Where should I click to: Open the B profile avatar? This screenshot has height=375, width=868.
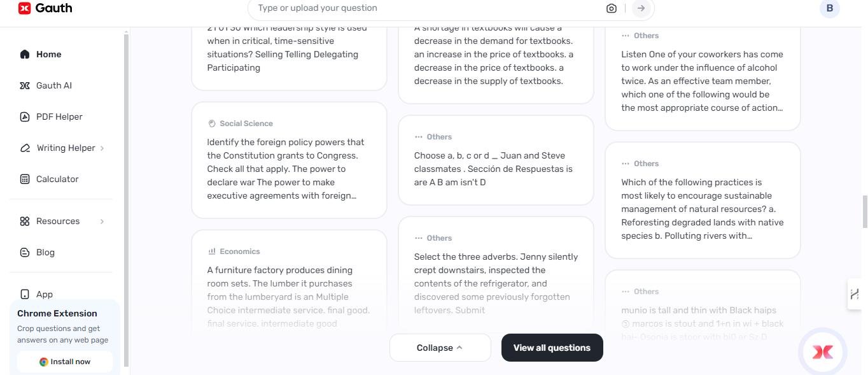coord(829,8)
